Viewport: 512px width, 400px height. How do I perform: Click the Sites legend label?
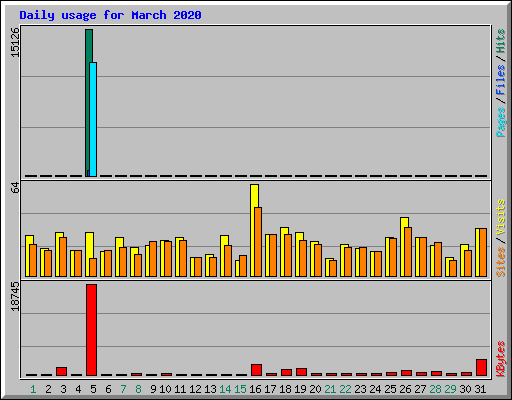(x=500, y=262)
